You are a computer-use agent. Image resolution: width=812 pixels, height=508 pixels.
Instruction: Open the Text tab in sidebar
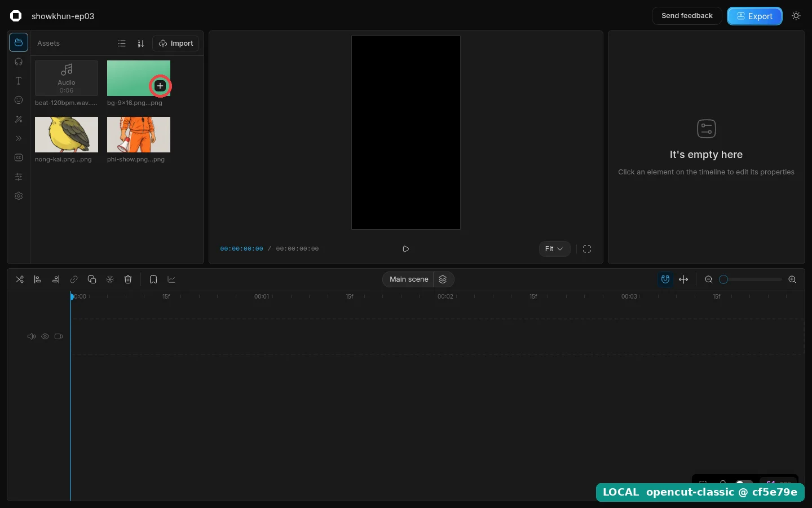click(x=19, y=81)
